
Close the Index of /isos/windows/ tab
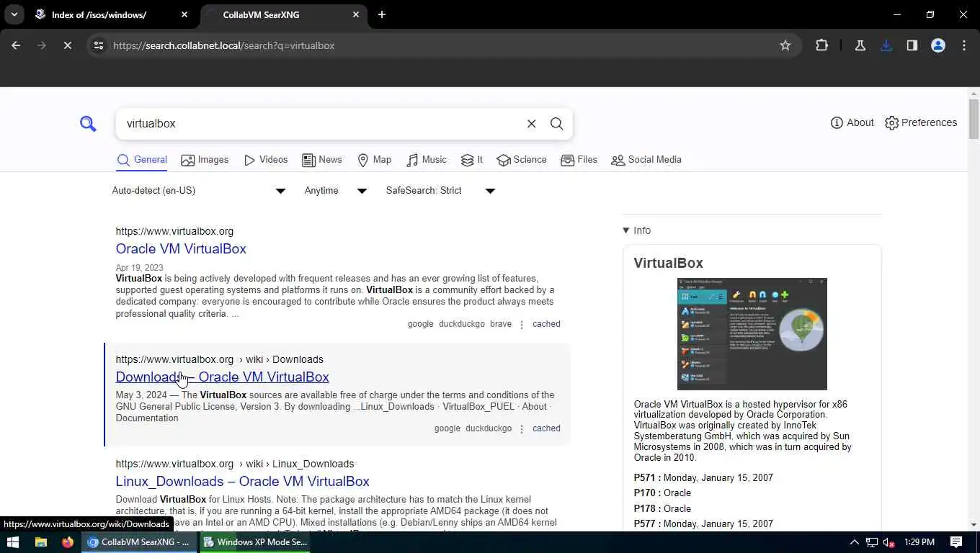pyautogui.click(x=184, y=14)
